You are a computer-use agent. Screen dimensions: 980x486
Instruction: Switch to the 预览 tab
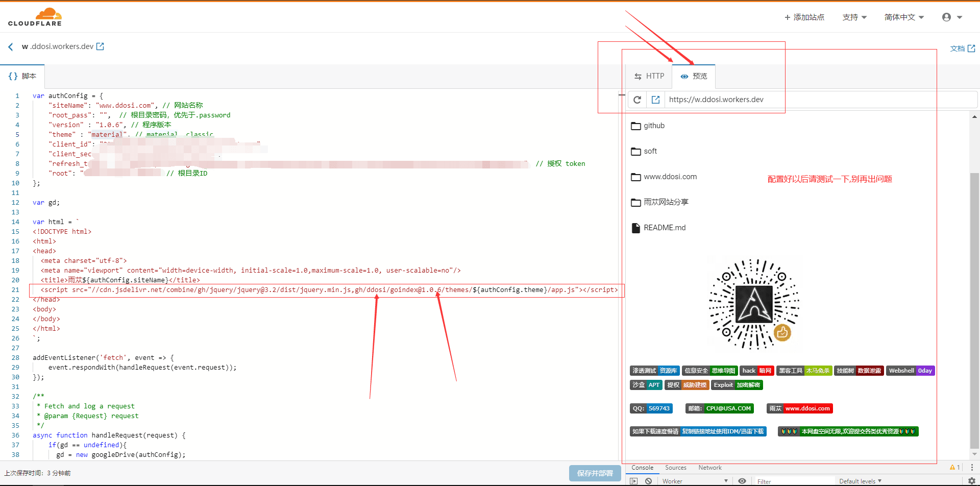point(694,76)
